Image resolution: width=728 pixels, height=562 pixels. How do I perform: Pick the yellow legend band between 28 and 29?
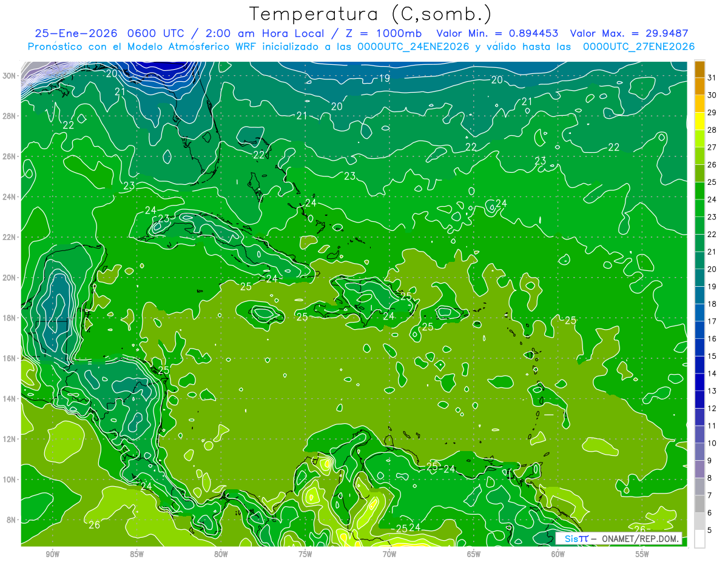699,121
